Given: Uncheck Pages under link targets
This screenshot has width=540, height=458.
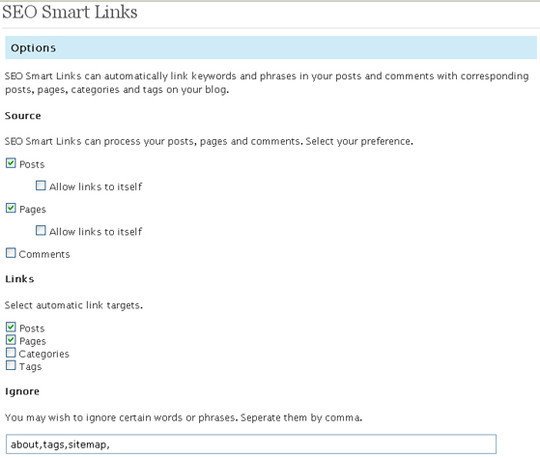Looking at the screenshot, I should point(11,340).
